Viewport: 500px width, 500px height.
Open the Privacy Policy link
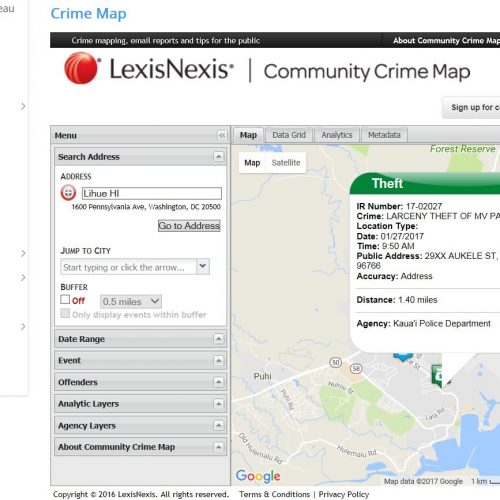click(x=344, y=494)
